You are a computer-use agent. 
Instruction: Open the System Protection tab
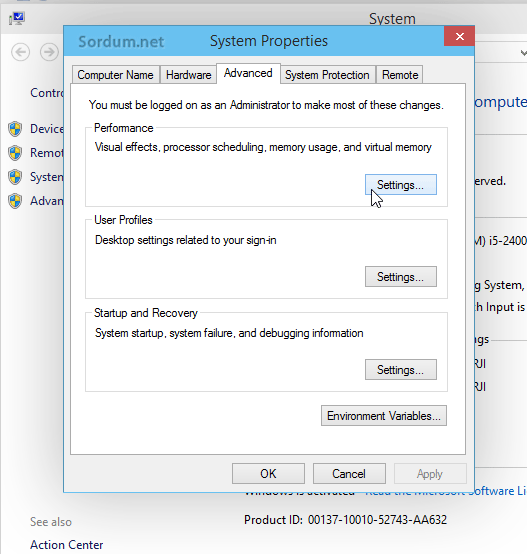(x=327, y=75)
